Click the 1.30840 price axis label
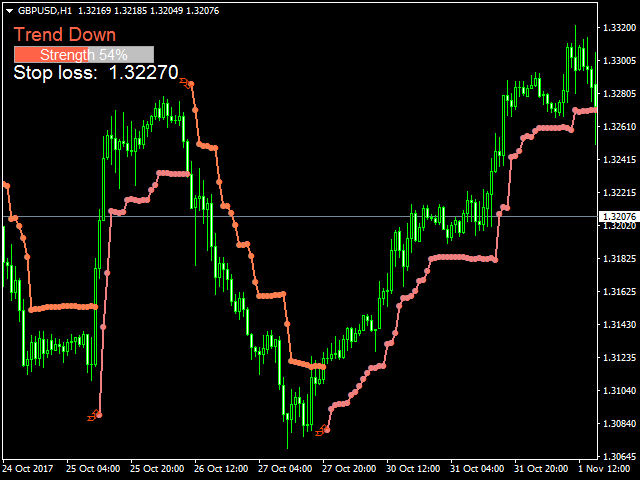The width and height of the screenshot is (640, 480). coord(619,424)
